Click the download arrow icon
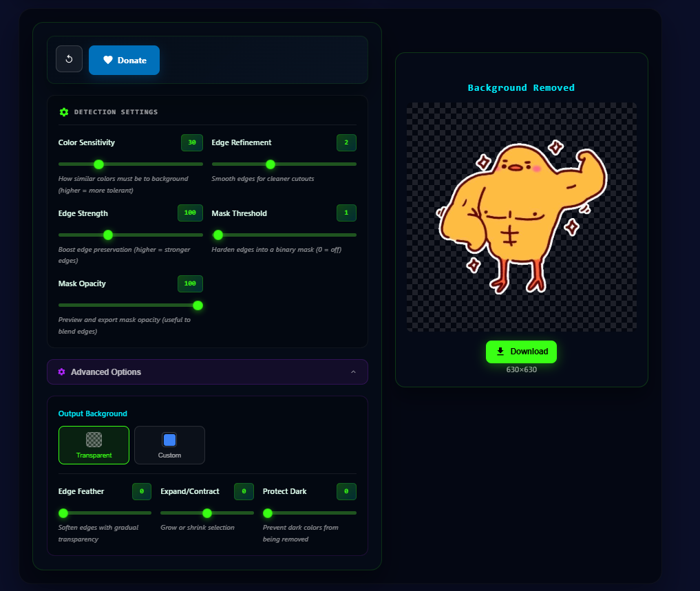This screenshot has height=591, width=700. [500, 352]
